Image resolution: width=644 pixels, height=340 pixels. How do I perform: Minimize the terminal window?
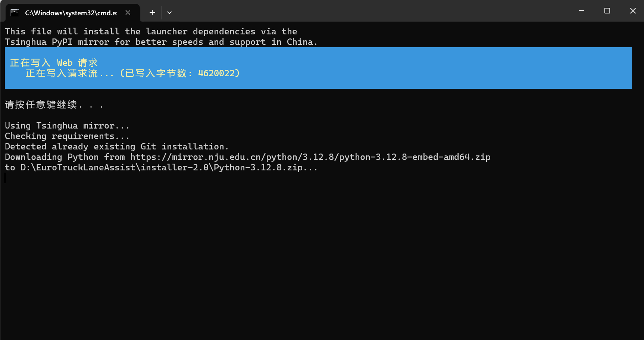click(581, 11)
